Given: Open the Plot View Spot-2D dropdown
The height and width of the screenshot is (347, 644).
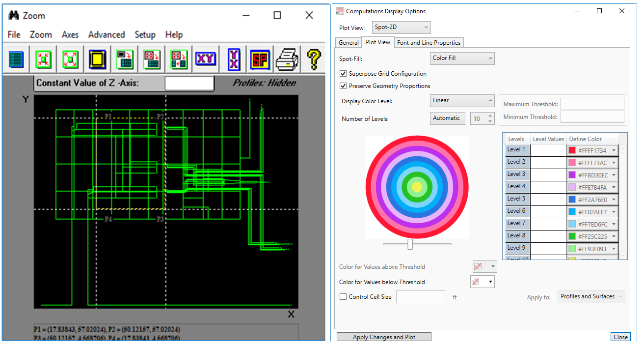Looking at the screenshot, I should click(x=401, y=28).
